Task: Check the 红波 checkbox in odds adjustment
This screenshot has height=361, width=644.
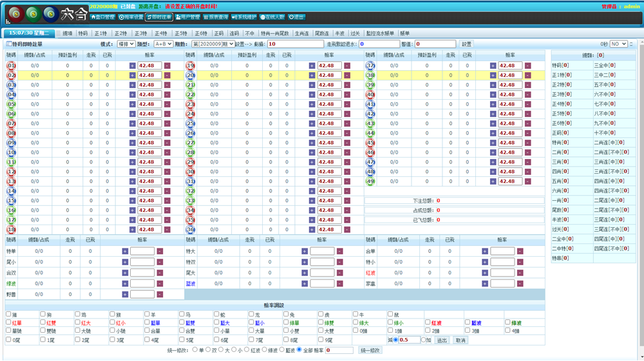Action: pyautogui.click(x=428, y=323)
